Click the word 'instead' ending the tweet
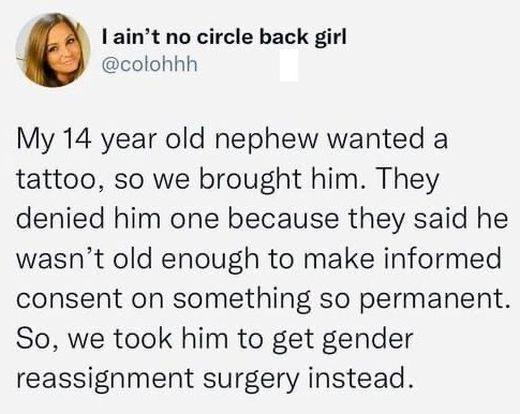This screenshot has height=414, width=520. coord(358,379)
